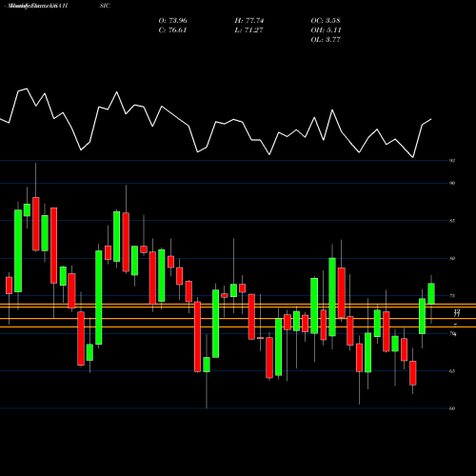This screenshot has width=476, height=476.
Task: Click the 85 price axis label
Action: click(452, 221)
